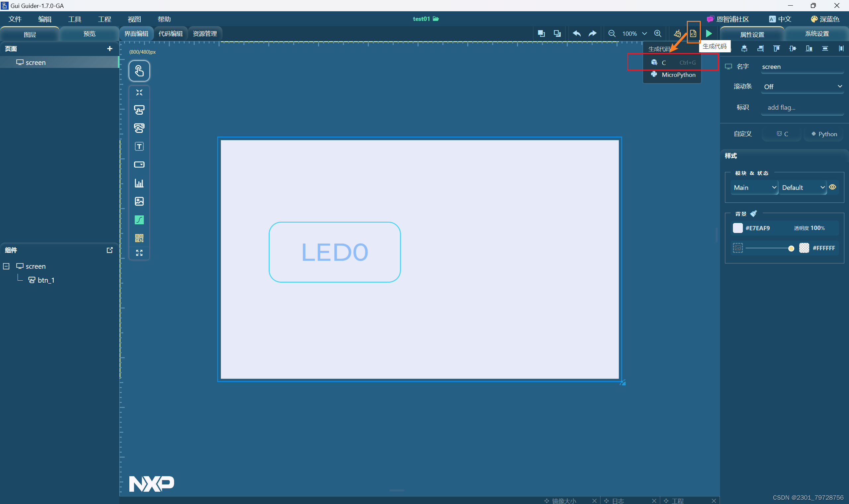849x504 pixels.
Task: Select the bar chart widget tool
Action: point(139,183)
